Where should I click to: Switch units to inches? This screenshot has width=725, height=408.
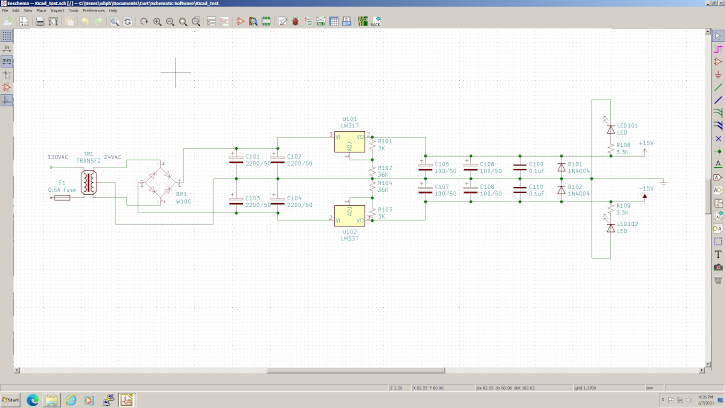pyautogui.click(x=7, y=49)
